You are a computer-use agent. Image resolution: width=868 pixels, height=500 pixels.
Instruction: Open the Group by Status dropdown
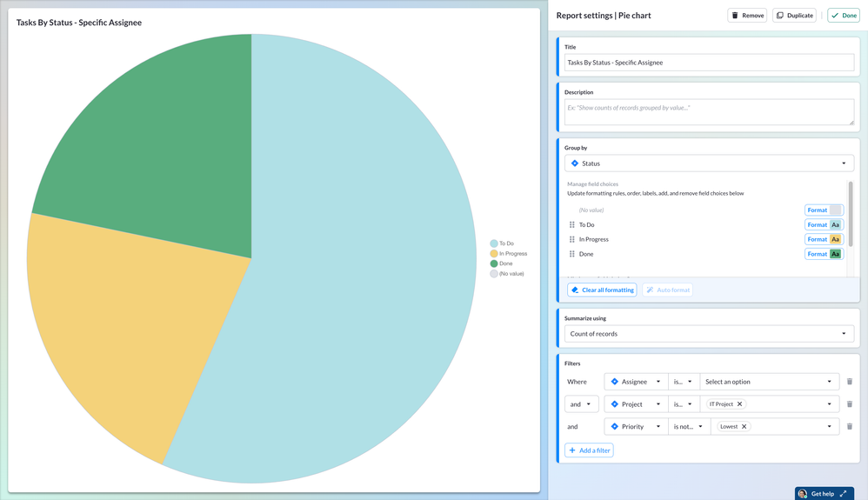709,163
